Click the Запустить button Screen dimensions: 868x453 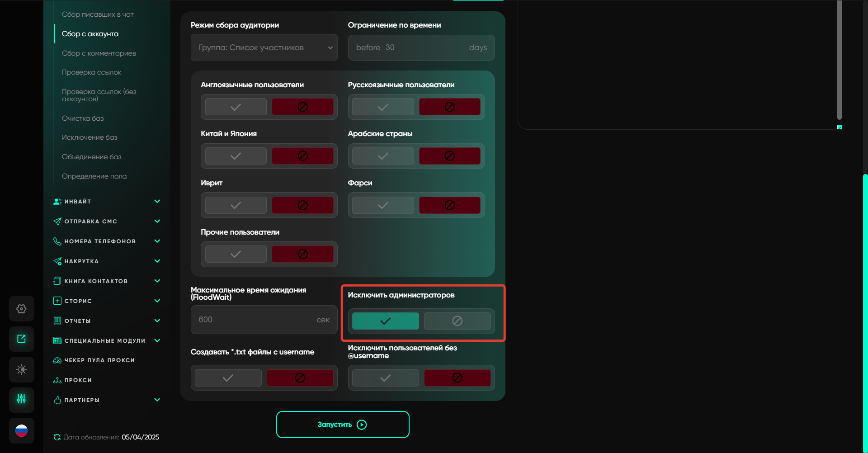coord(343,425)
